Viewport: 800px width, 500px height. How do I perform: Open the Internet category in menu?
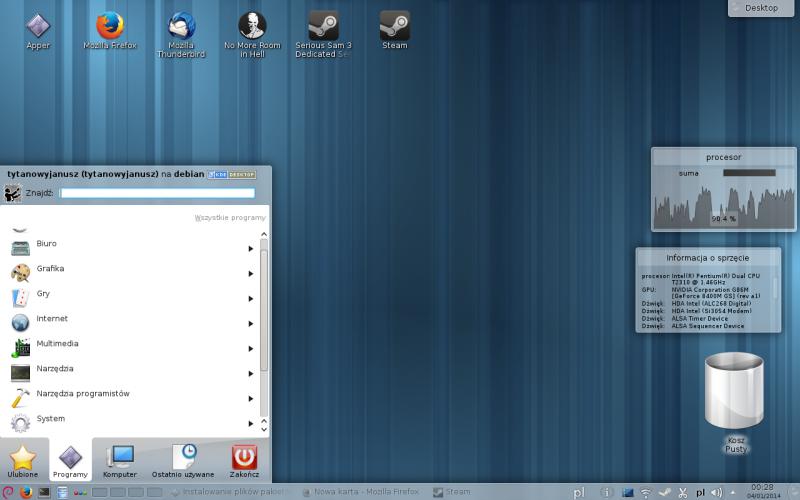pos(52,319)
